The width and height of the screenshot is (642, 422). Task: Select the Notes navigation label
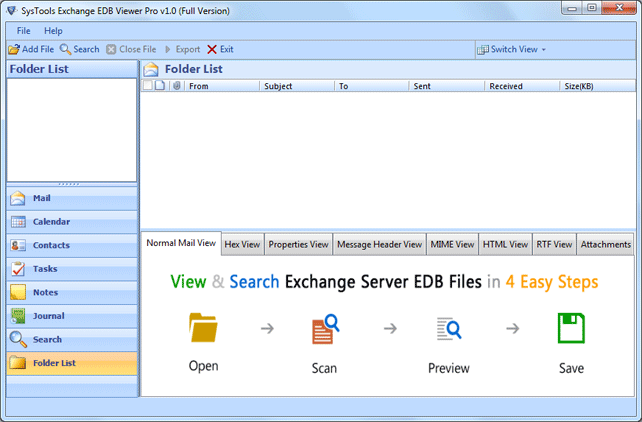(x=45, y=292)
